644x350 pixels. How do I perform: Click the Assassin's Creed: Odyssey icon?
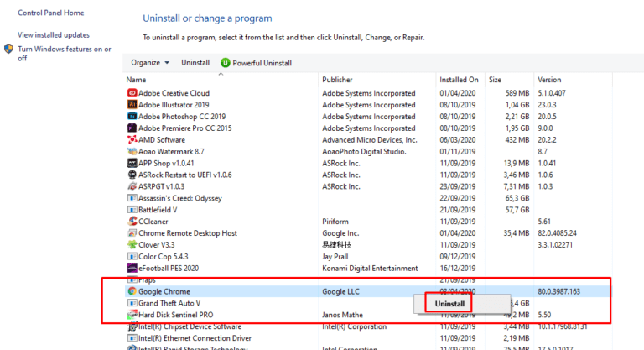pyautogui.click(x=132, y=198)
